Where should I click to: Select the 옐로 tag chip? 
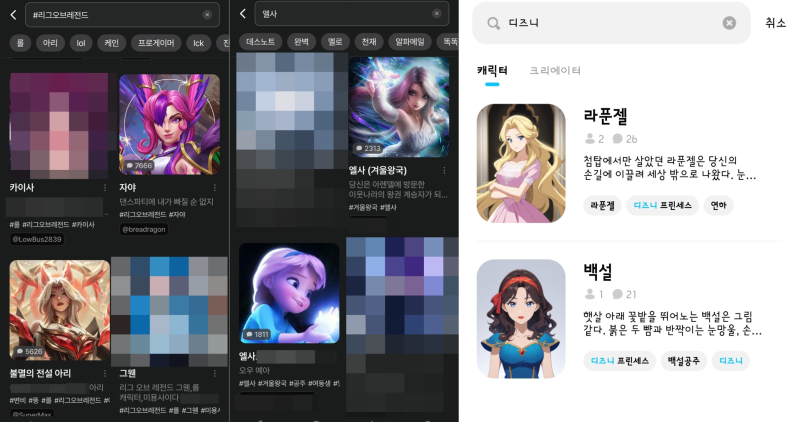click(x=335, y=42)
